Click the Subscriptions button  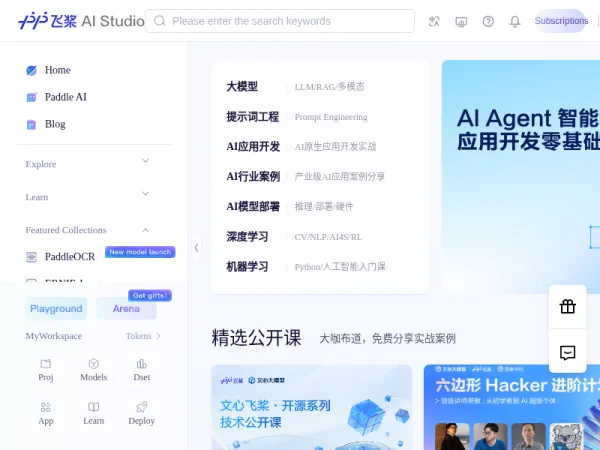click(561, 21)
